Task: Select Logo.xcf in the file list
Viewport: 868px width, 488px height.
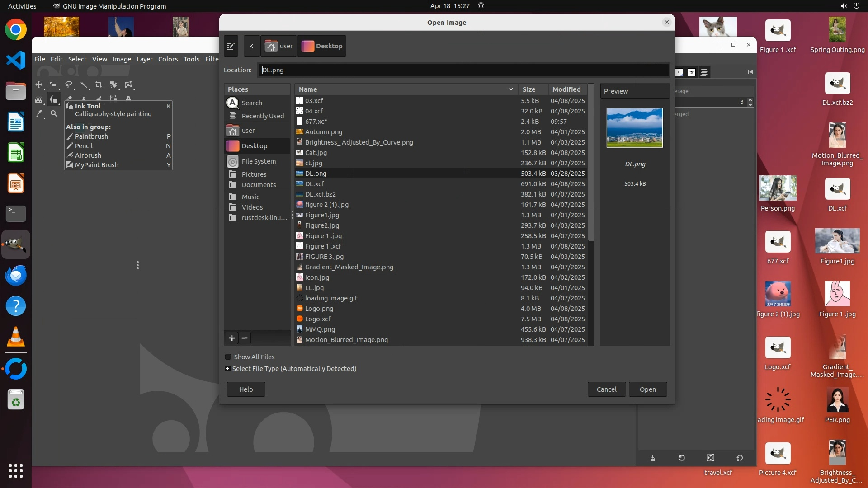Action: 318,319
